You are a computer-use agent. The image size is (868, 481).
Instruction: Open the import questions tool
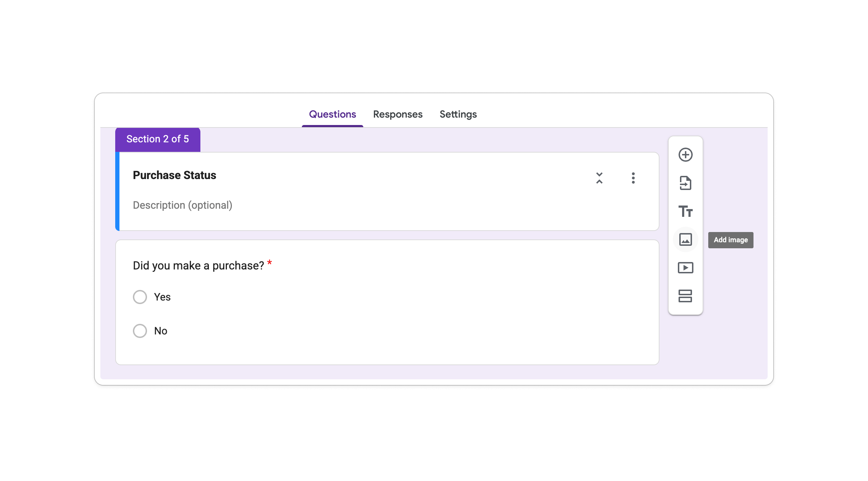686,183
